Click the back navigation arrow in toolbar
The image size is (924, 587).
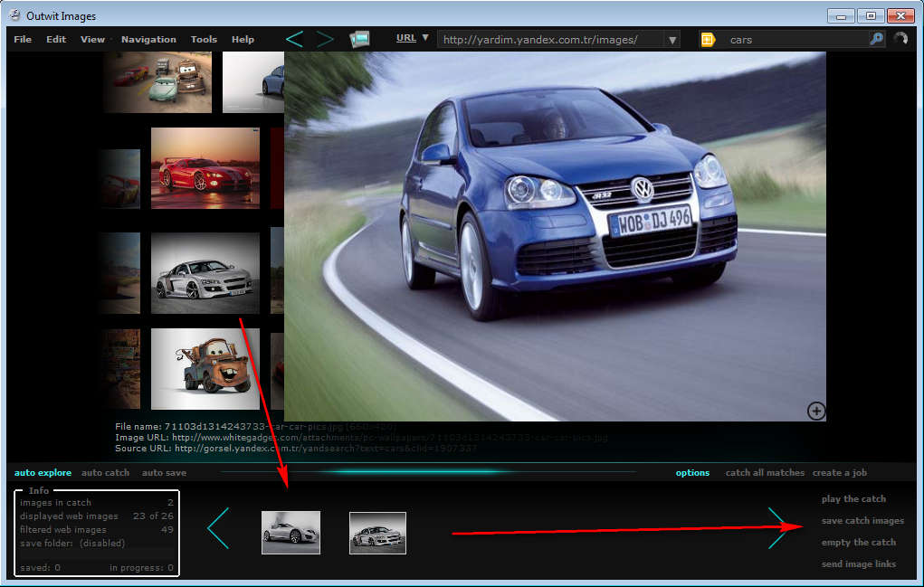pos(294,39)
